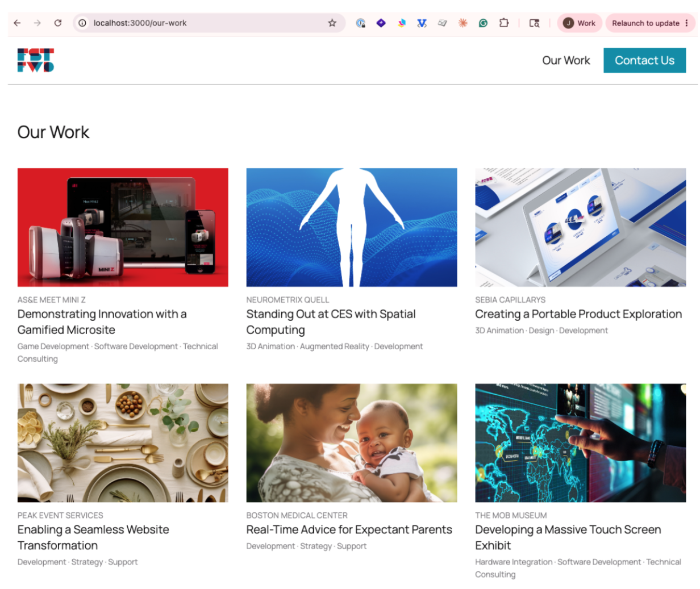
Task: Click '3D Animation · Design · Development' tags
Action: 541,331
